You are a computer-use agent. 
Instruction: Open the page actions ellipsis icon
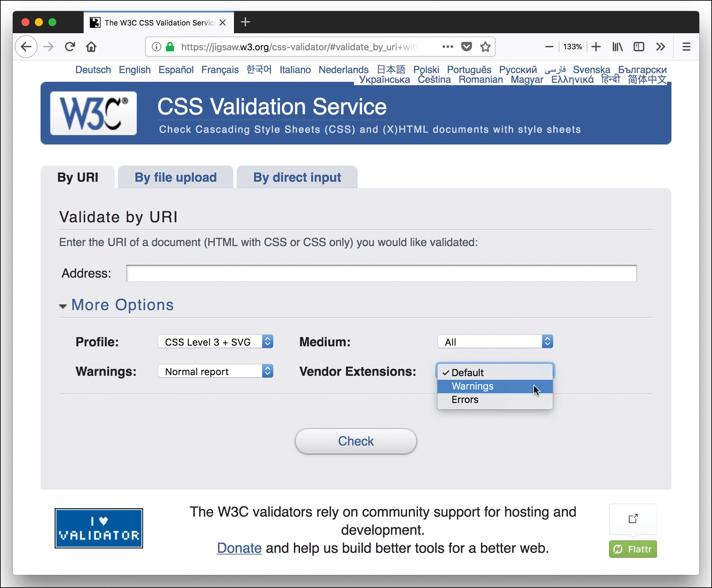tap(448, 46)
